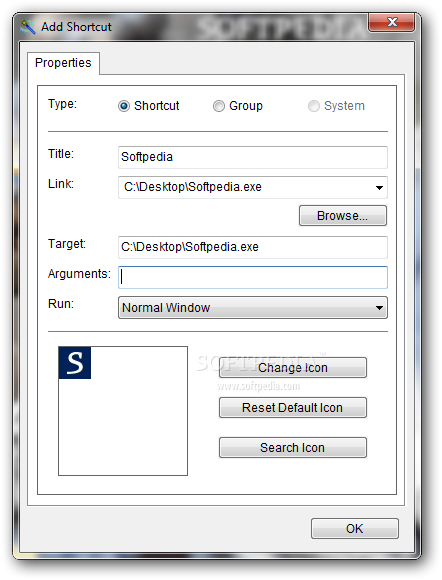Click the Target: label

coord(67,244)
